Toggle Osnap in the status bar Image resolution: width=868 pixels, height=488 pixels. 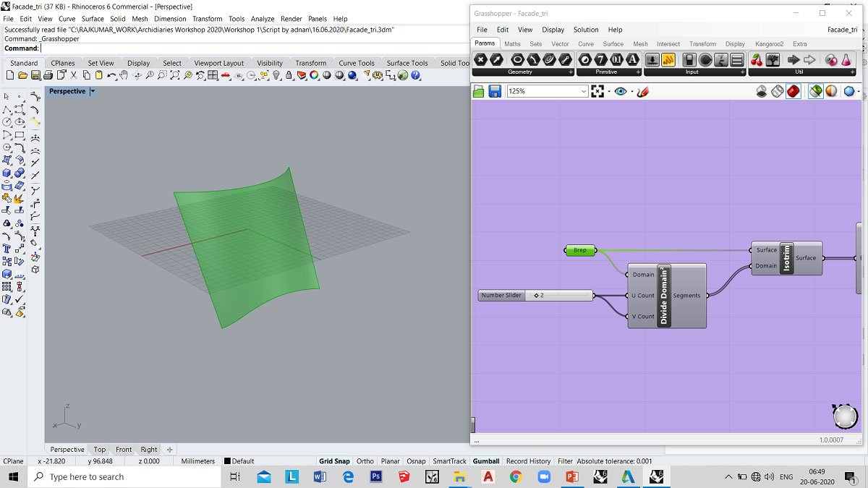416,461
